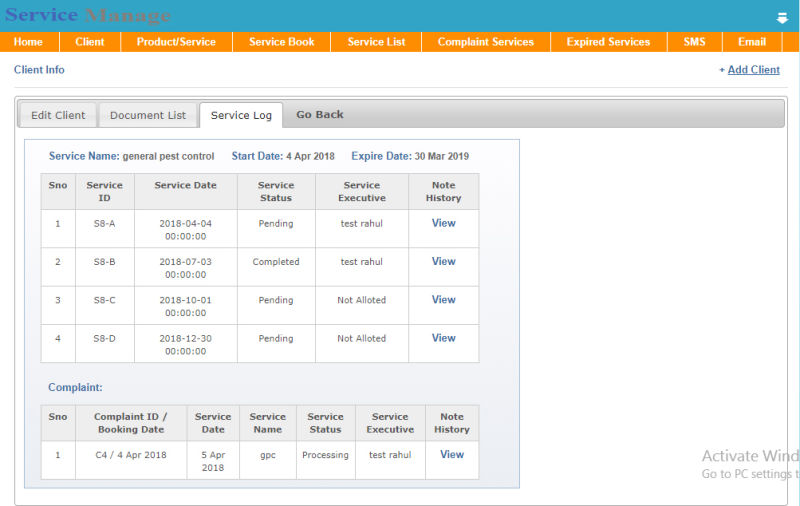Select the Service Log tab
Image resolution: width=800 pixels, height=506 pixels.
coord(241,115)
